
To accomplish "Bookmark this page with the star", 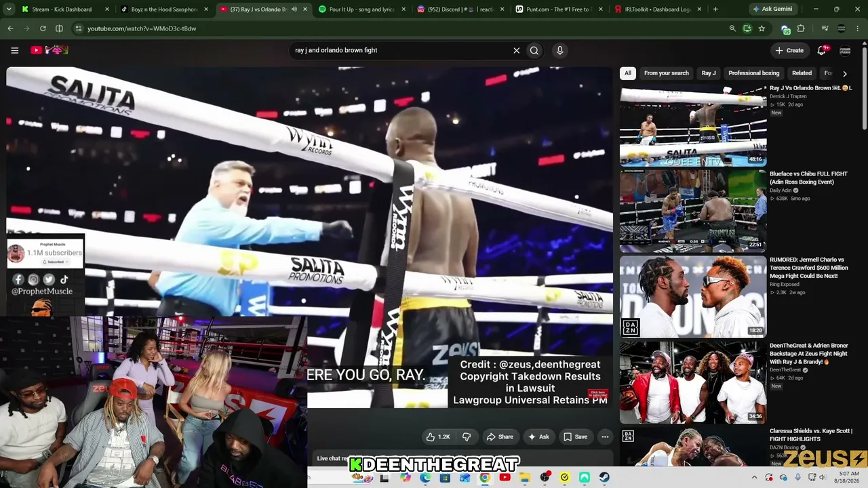I will click(x=762, y=28).
